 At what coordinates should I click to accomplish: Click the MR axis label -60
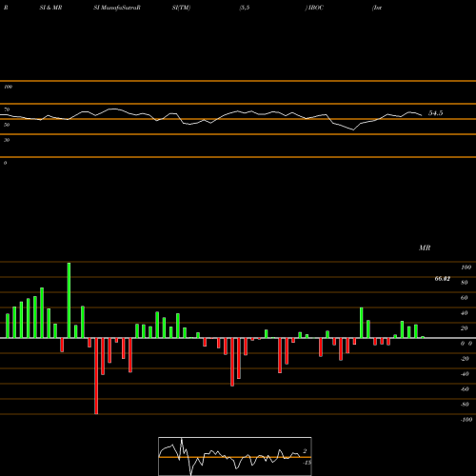pyautogui.click(x=465, y=389)
